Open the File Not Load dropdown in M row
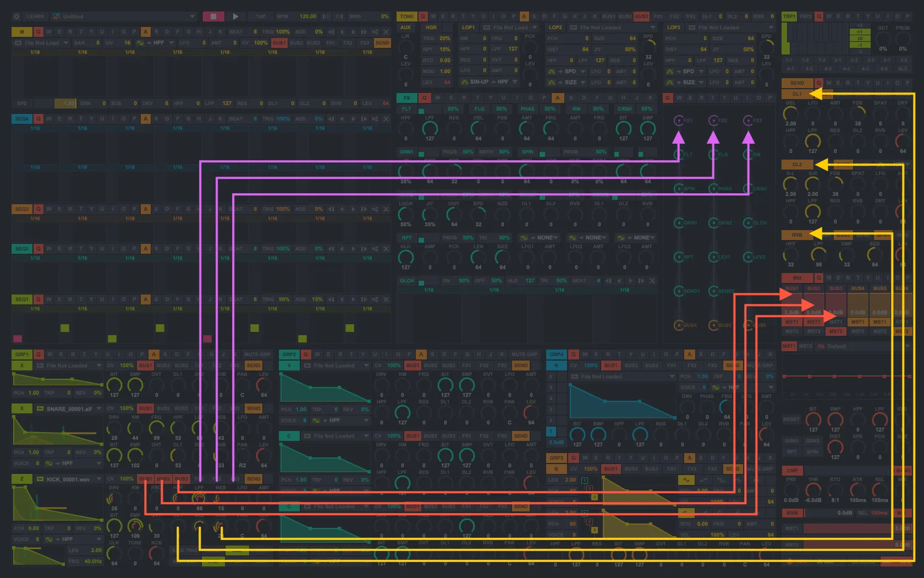 [41, 42]
